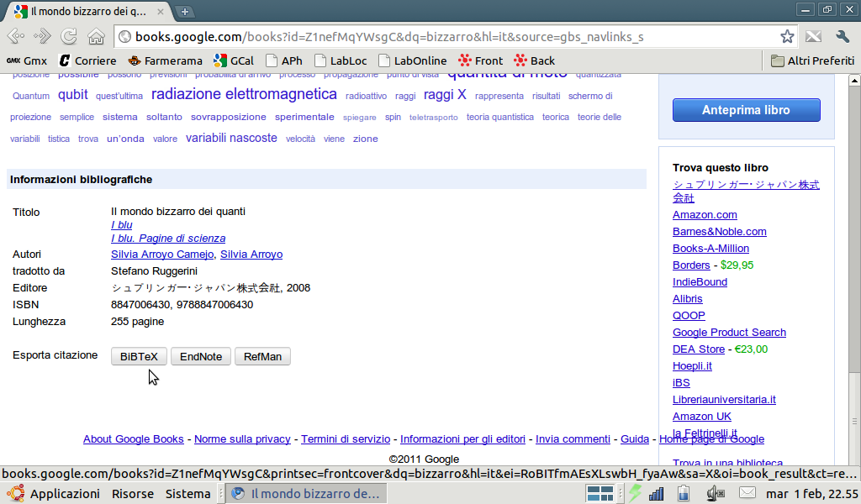Click the mail extension icon beside the star
The width and height of the screenshot is (861, 504).
(x=814, y=36)
